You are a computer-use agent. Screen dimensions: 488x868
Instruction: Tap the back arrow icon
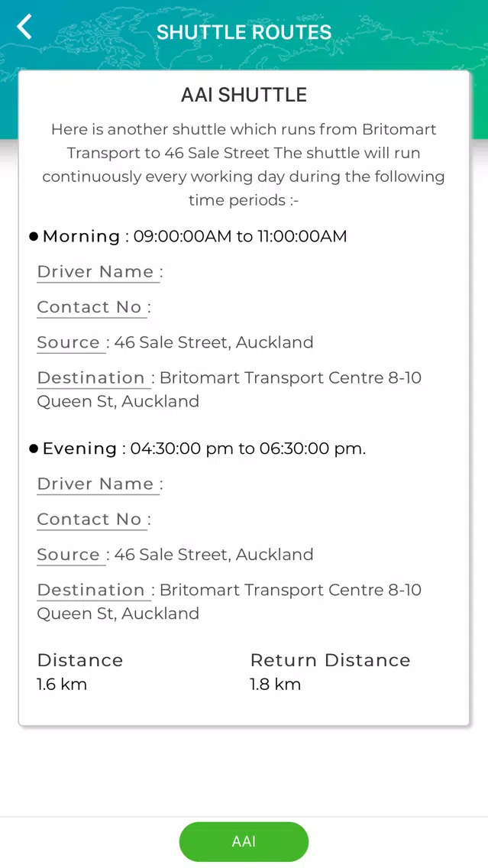(x=24, y=27)
